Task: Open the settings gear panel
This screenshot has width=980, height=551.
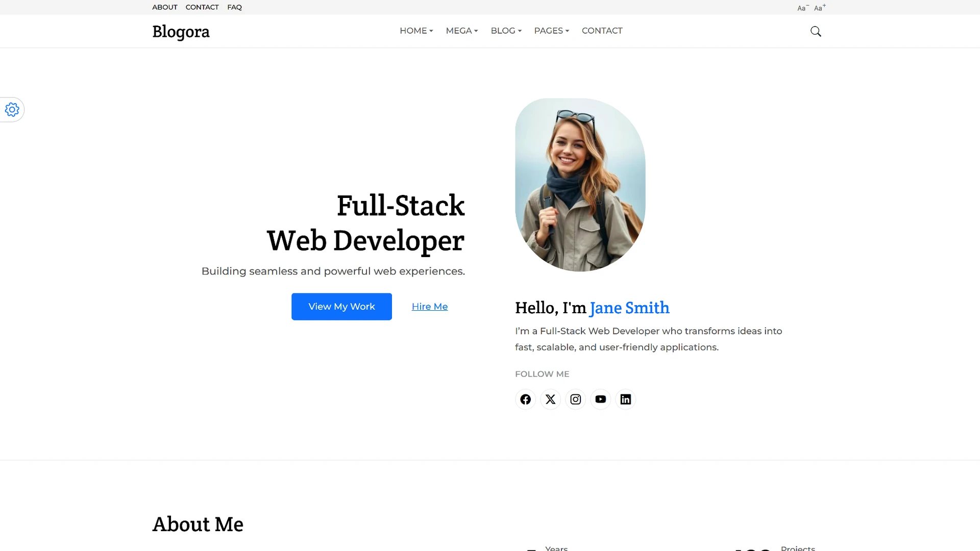Action: 12,109
